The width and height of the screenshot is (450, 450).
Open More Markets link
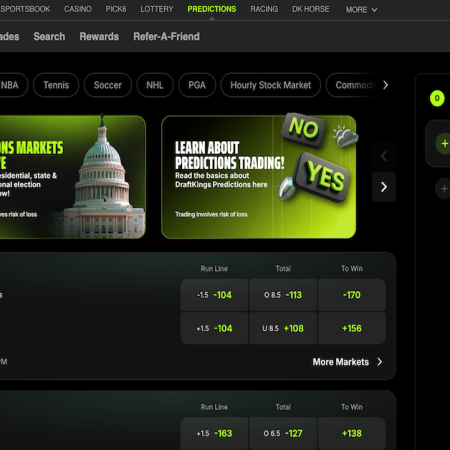pos(347,362)
